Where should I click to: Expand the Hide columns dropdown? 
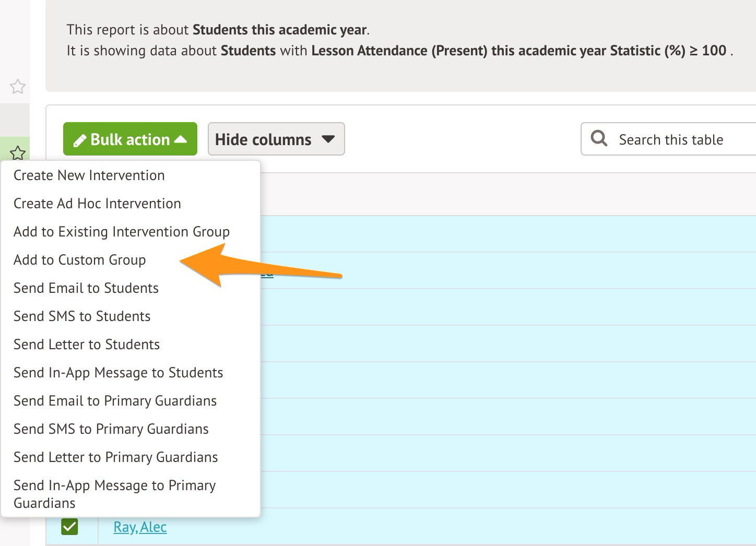click(x=276, y=139)
